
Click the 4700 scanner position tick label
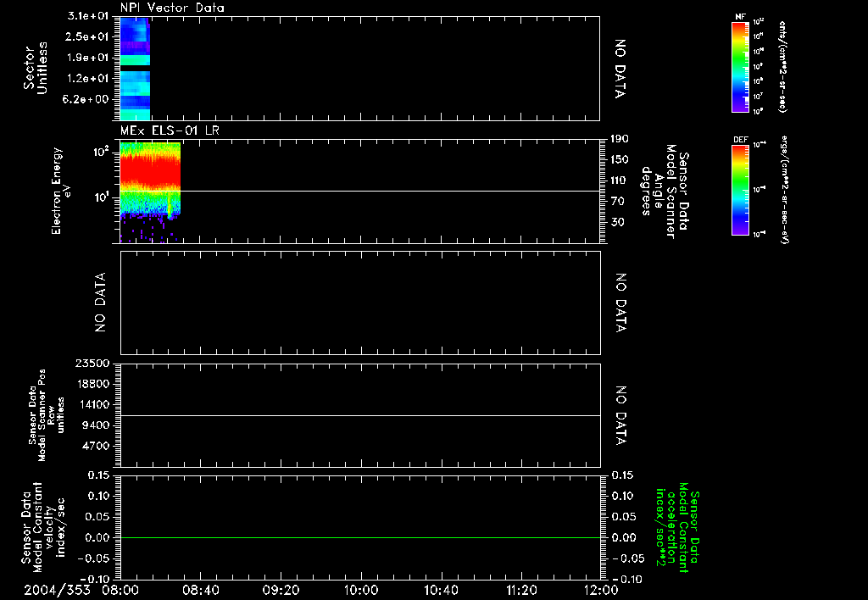[95, 446]
